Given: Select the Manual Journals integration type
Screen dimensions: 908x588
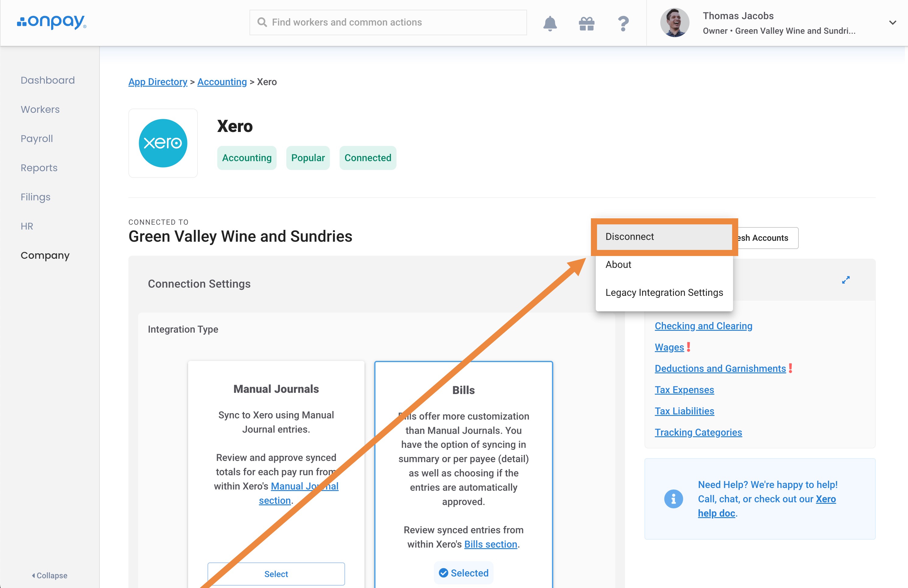Looking at the screenshot, I should click(276, 574).
